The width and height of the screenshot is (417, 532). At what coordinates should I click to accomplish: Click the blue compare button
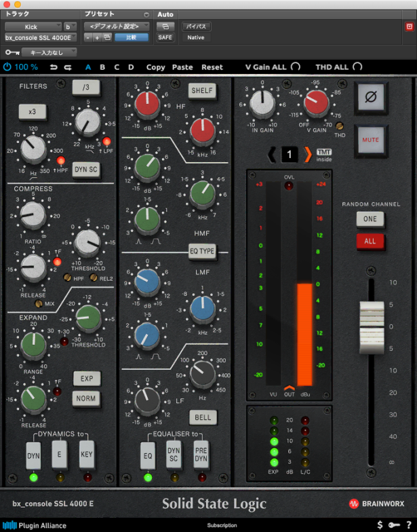tap(132, 37)
